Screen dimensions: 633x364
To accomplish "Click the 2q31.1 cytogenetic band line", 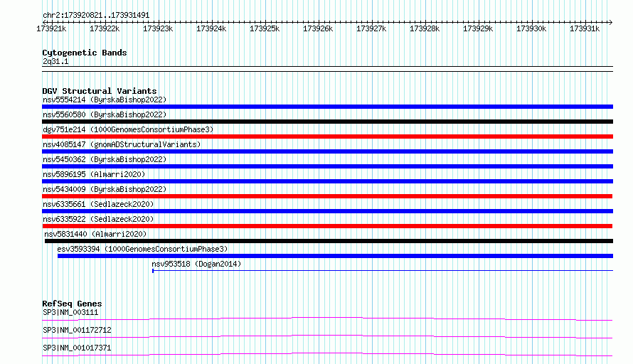I will (327, 69).
